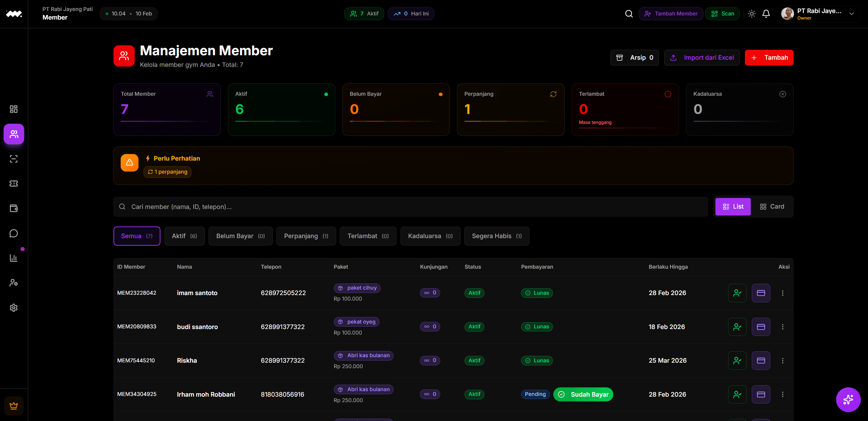This screenshot has width=868, height=421.
Task: Click the notification bell icon
Action: click(766, 14)
